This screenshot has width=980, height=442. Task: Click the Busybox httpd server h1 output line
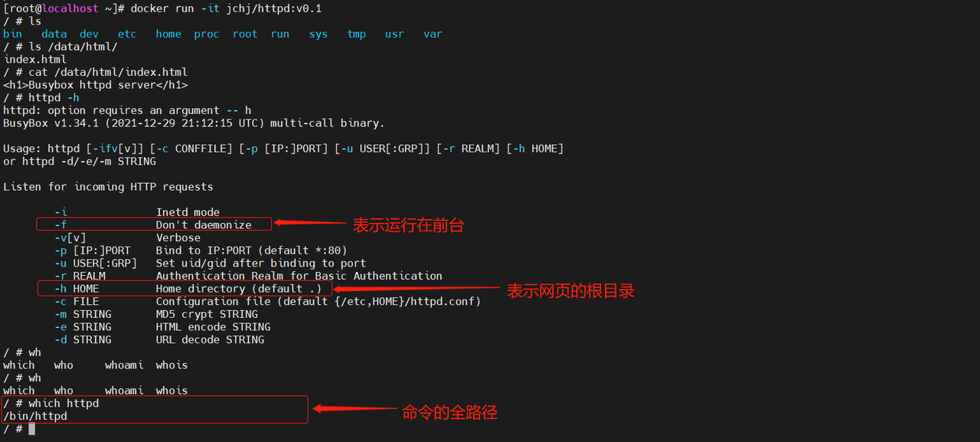click(96, 85)
